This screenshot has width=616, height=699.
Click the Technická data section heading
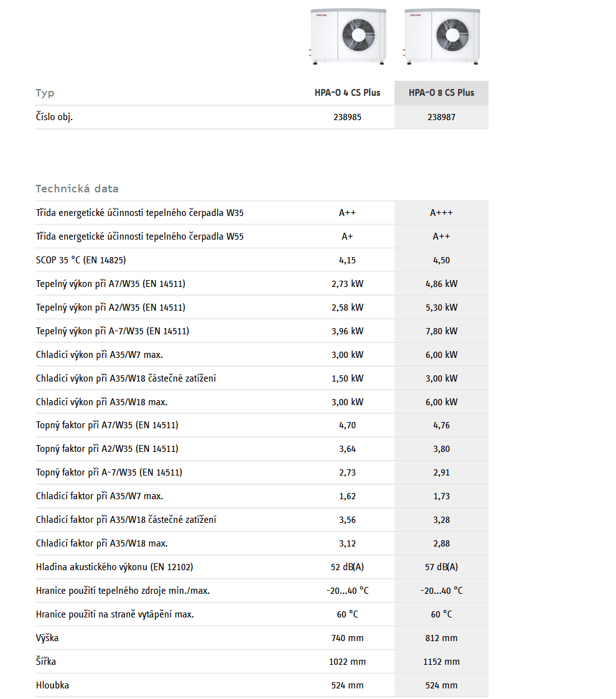tap(77, 189)
